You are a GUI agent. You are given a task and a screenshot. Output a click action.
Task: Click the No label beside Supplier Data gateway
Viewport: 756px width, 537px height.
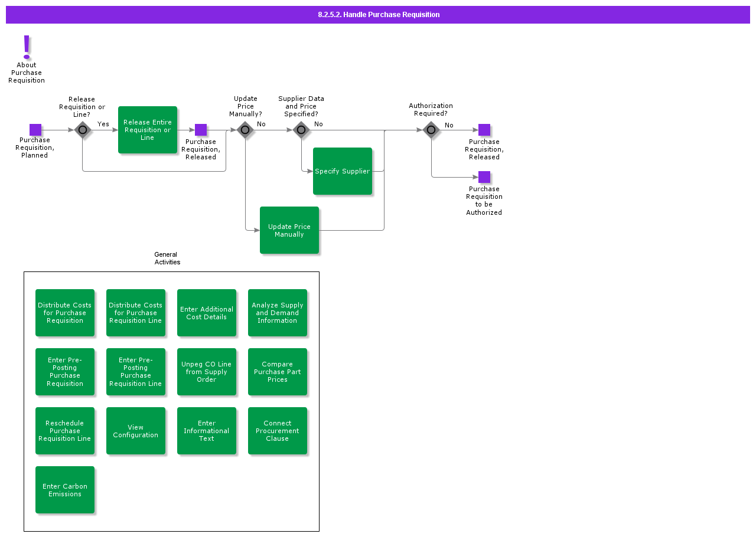(318, 125)
